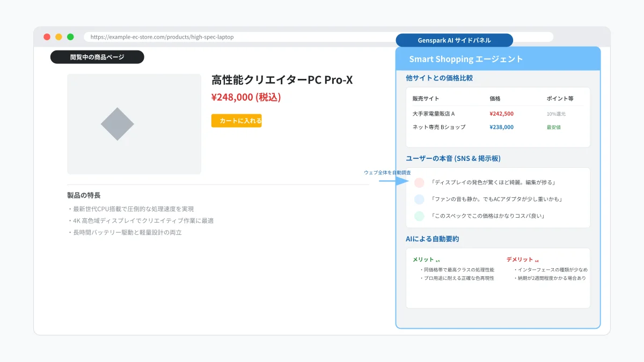The image size is (644, 362).
Task: Click the green メリット heading
Action: (423, 260)
